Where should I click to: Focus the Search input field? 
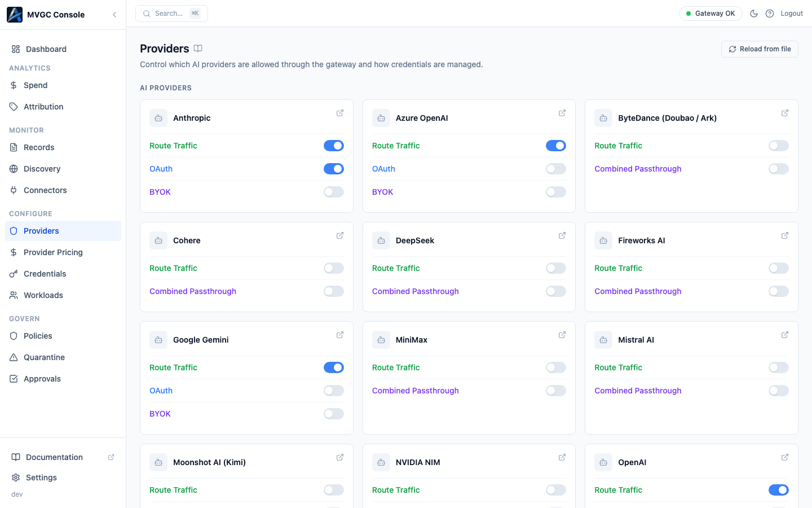(171, 14)
